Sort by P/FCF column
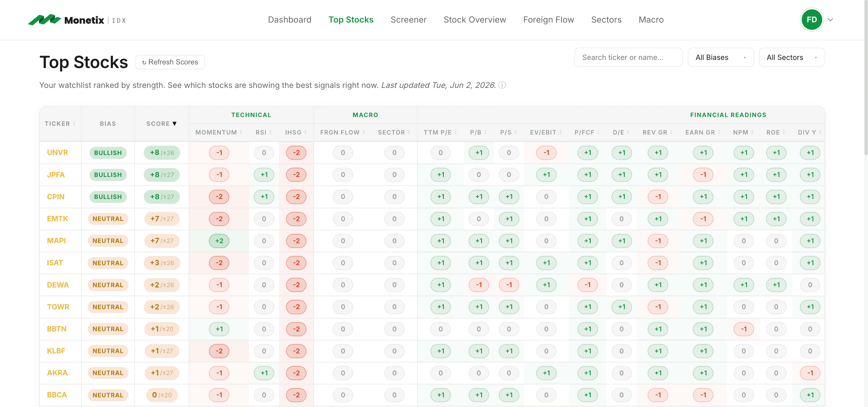The image size is (868, 407). pos(587,132)
